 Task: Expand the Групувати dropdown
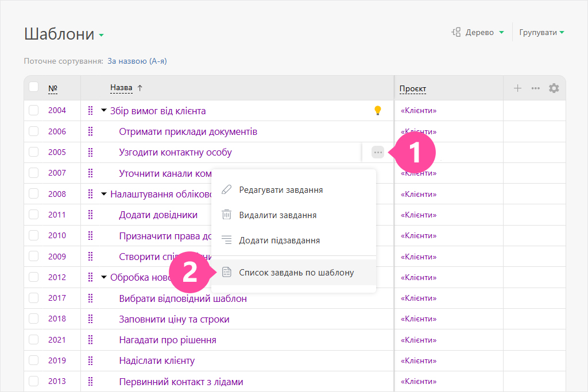pos(541,33)
